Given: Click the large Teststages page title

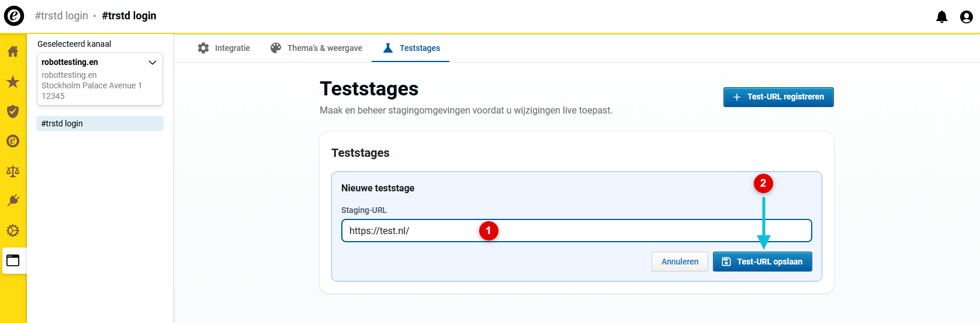Looking at the screenshot, I should (369, 89).
